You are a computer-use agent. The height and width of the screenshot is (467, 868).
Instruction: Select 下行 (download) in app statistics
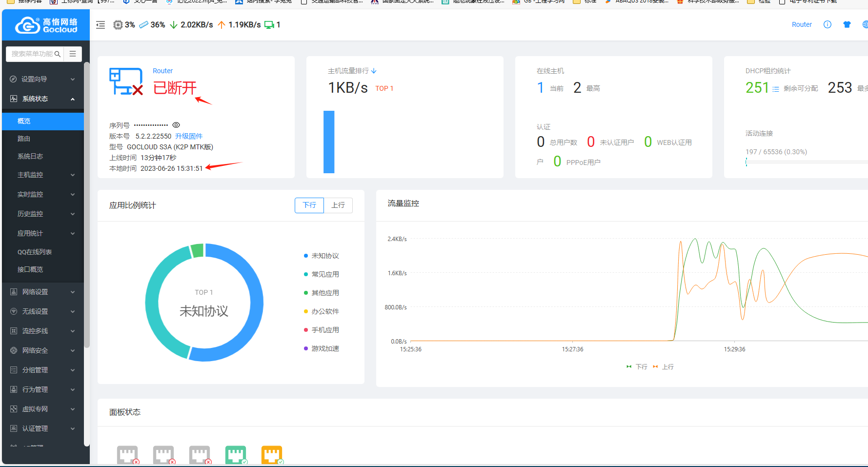309,205
